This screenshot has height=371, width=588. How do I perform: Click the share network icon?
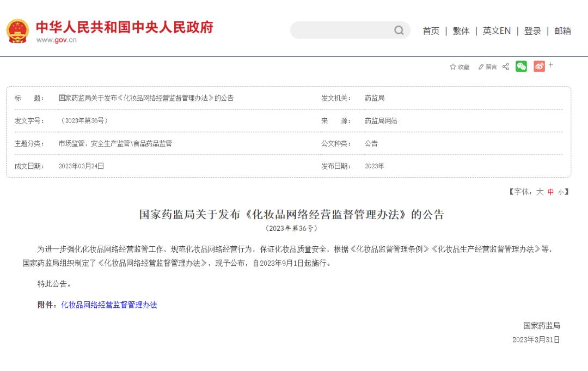tap(505, 66)
